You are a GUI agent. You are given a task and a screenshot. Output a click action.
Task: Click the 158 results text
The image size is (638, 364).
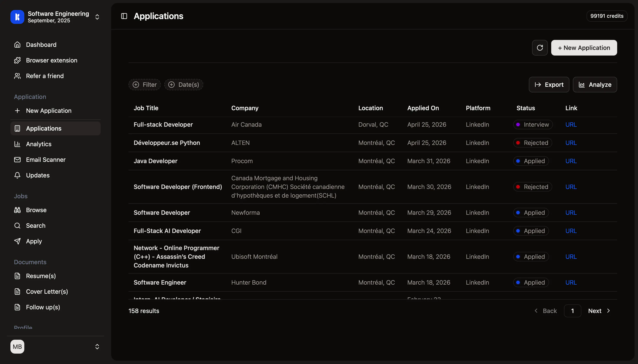click(x=144, y=311)
